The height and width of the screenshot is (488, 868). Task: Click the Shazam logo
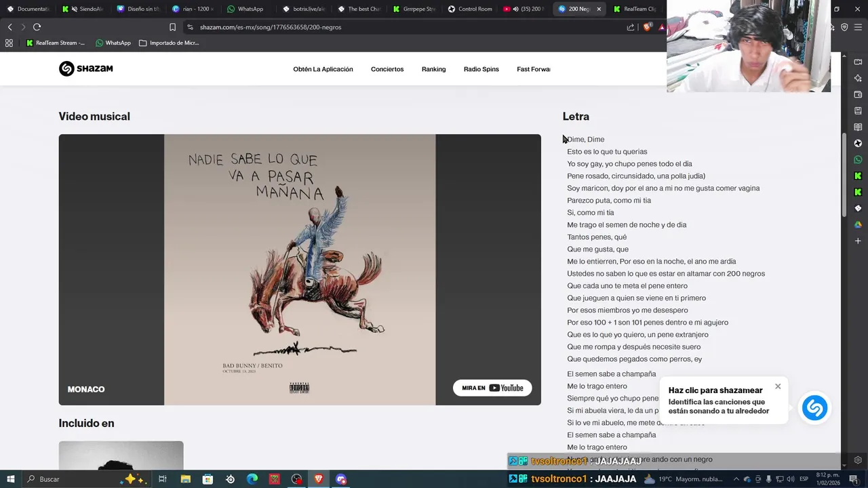pyautogui.click(x=85, y=68)
